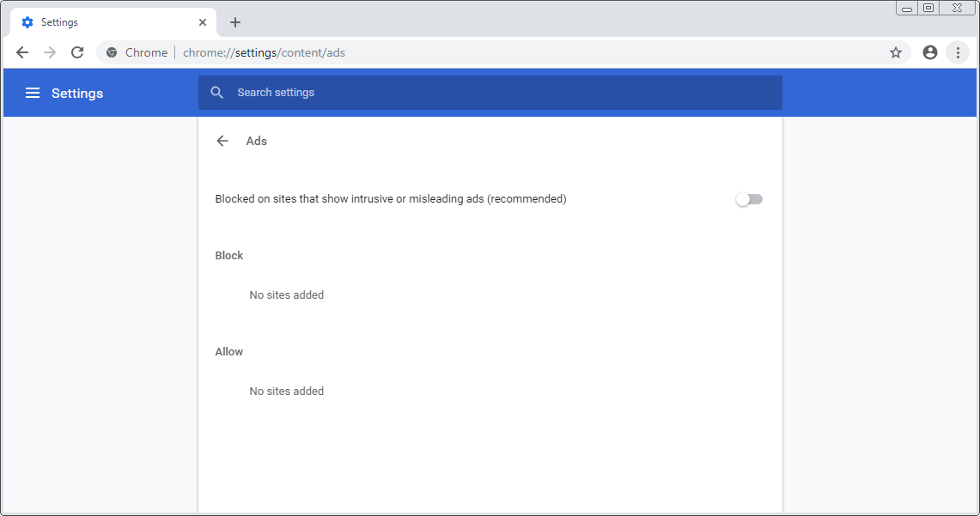Open the Settings hamburger menu

click(33, 93)
